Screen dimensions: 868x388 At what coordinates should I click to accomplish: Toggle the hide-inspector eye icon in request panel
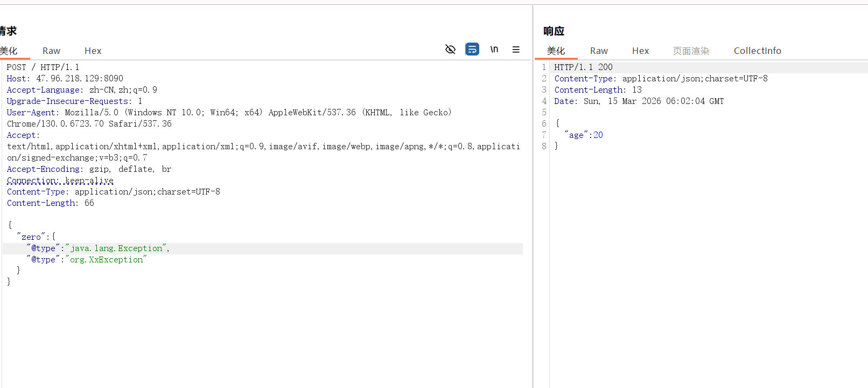pyautogui.click(x=451, y=50)
